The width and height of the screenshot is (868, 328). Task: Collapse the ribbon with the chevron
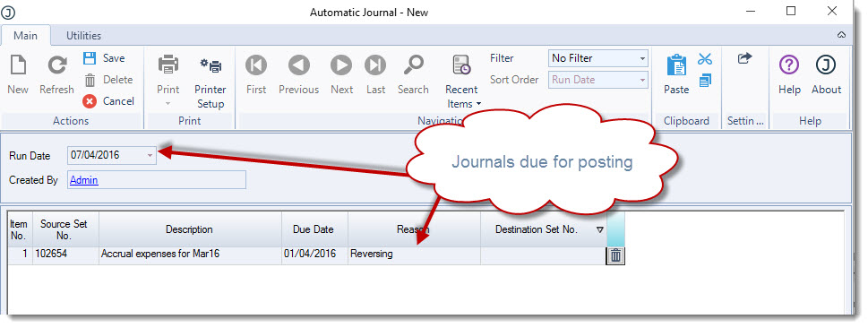point(841,35)
